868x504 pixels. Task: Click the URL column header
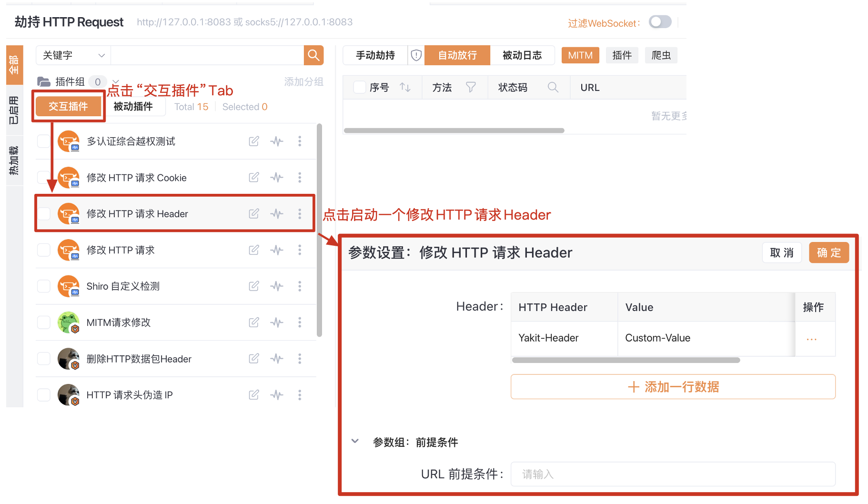[x=590, y=87]
